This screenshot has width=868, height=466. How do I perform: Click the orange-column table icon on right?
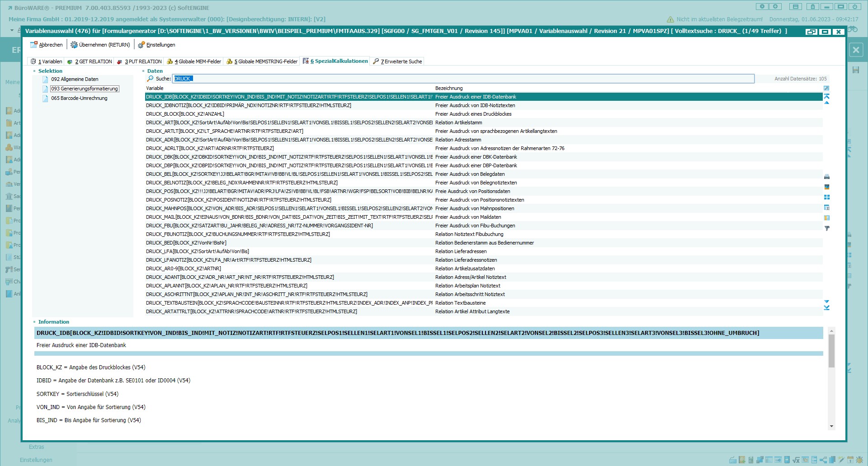pyautogui.click(x=827, y=218)
